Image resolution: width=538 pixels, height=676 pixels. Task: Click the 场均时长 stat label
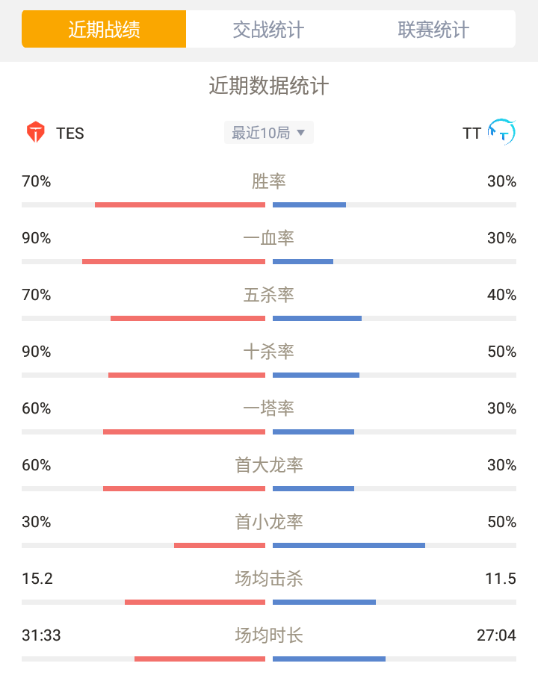tap(269, 635)
